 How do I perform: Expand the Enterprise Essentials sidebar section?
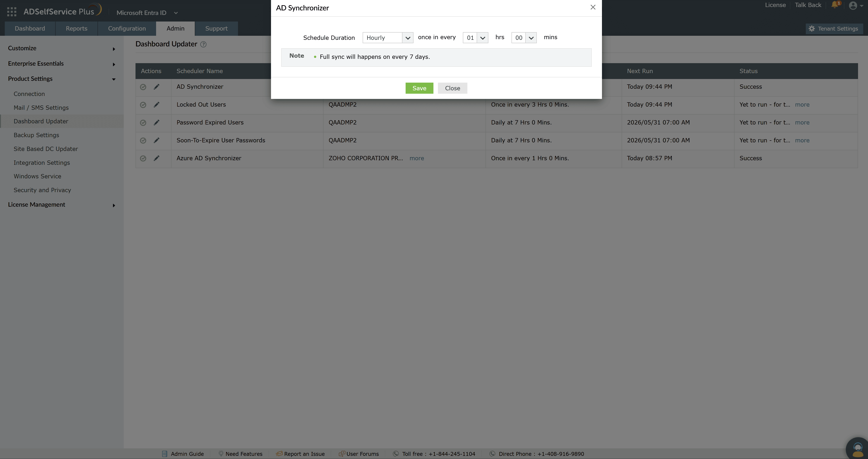[x=62, y=64]
